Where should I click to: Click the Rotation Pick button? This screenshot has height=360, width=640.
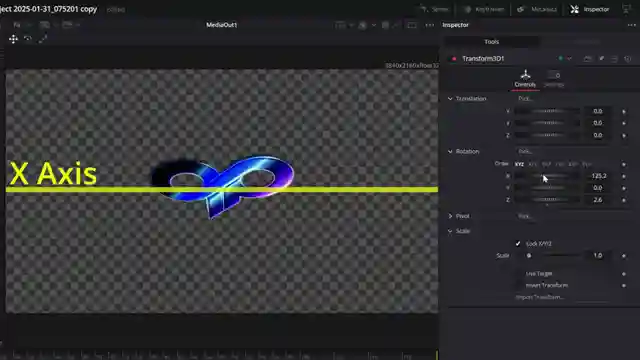[x=525, y=151]
